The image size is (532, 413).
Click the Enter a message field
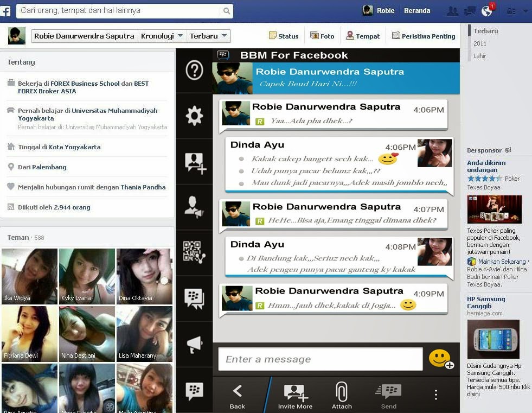(x=320, y=358)
